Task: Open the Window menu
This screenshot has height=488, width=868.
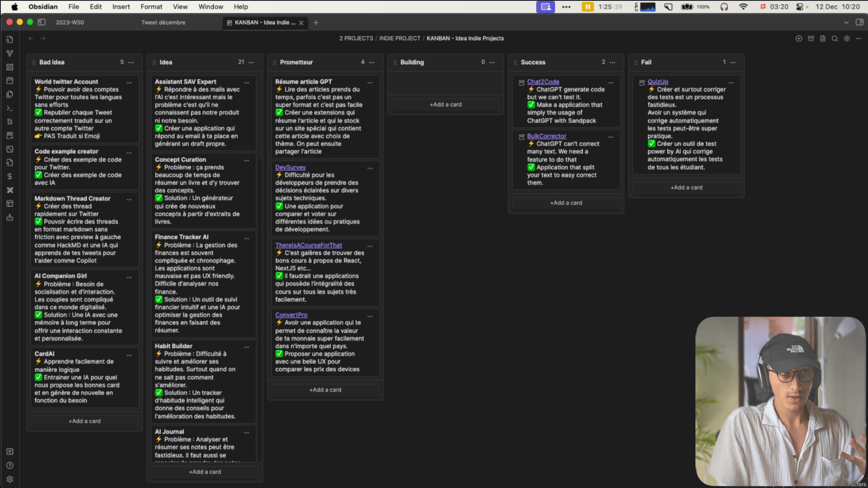Action: pos(211,7)
